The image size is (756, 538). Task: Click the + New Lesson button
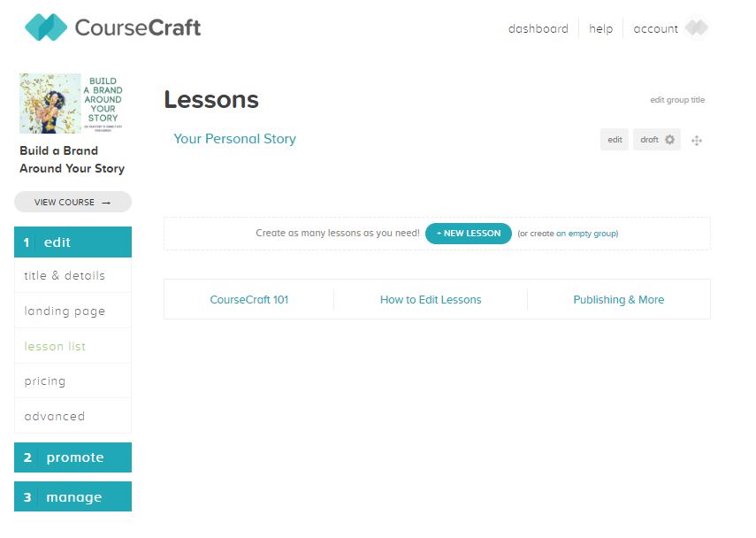click(468, 234)
